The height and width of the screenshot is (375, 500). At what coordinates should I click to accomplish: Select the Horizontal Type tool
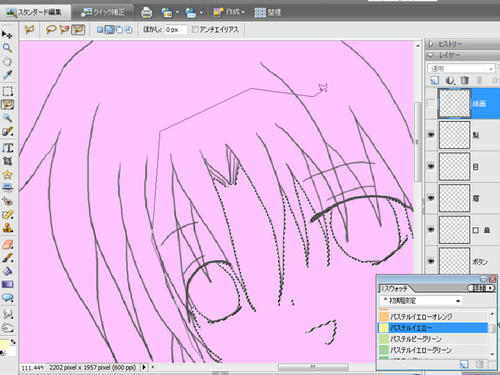7,148
